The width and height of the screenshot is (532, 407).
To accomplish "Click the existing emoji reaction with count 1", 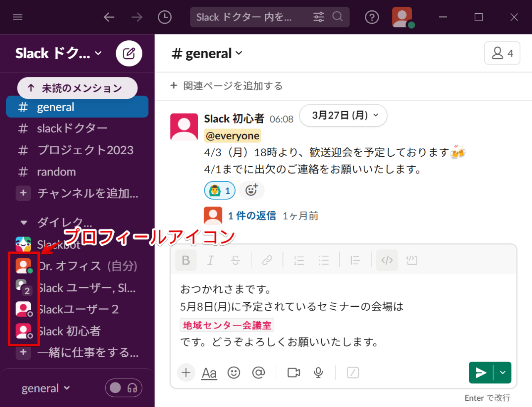I will coord(220,190).
